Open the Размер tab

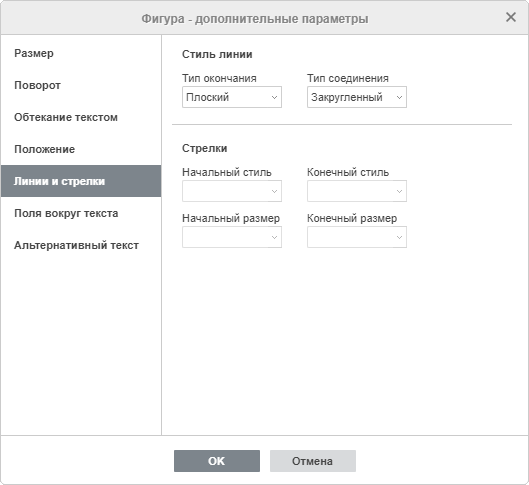click(81, 53)
